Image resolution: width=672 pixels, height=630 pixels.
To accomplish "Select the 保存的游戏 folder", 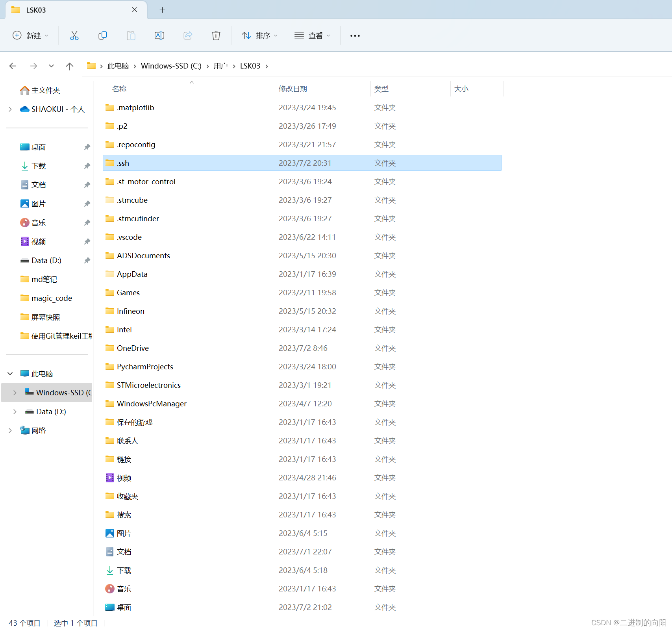I will click(302, 422).
